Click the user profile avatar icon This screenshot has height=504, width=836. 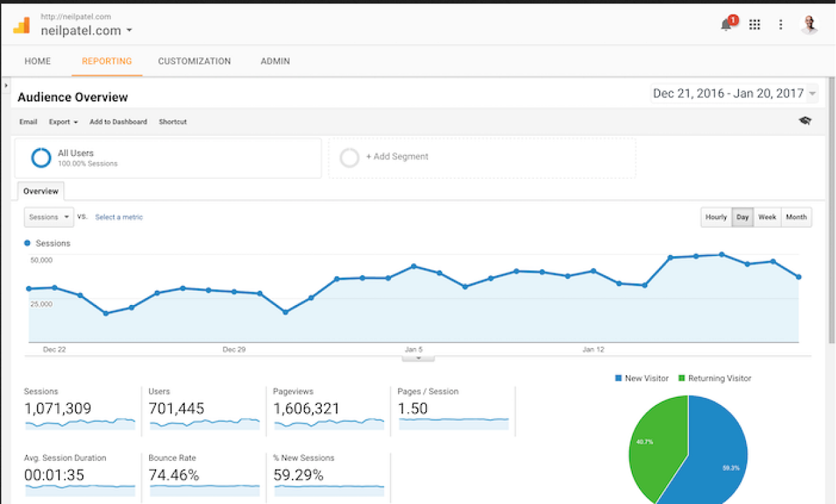pos(809,24)
